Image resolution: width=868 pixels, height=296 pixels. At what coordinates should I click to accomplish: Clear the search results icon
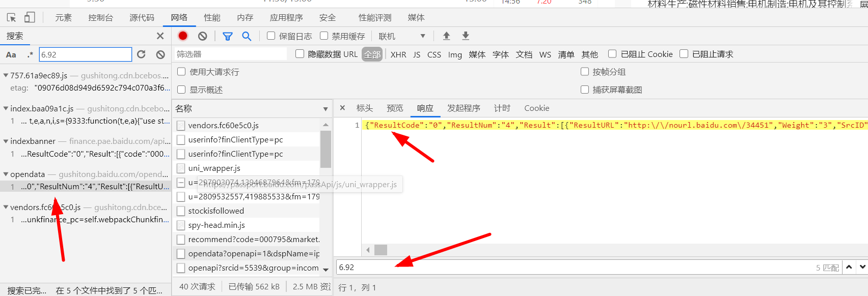(160, 54)
